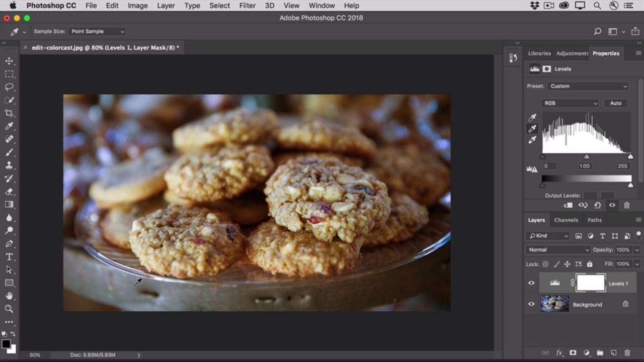Select the Zoom tool
The image size is (644, 362).
9,309
